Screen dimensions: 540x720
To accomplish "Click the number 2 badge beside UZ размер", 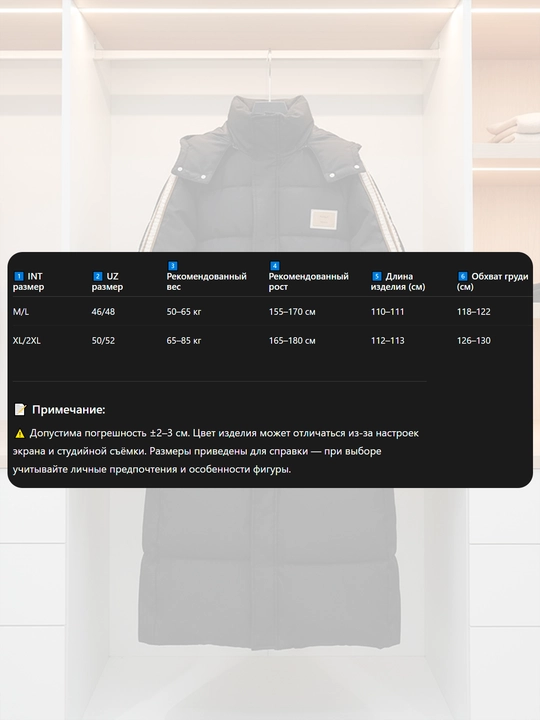I will [98, 276].
